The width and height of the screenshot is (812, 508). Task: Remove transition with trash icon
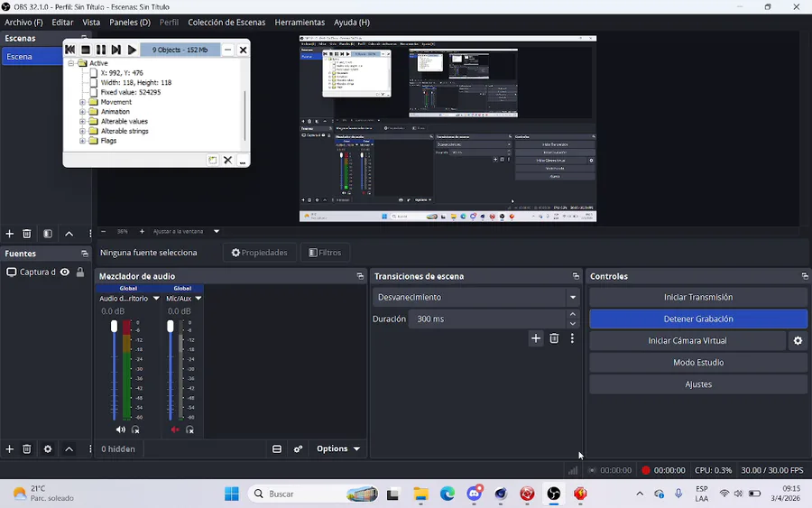click(554, 338)
